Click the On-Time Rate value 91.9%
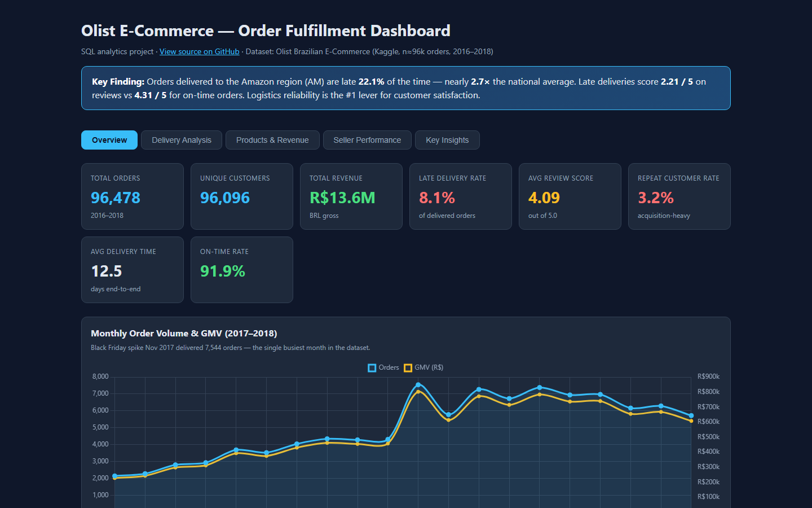 tap(223, 271)
